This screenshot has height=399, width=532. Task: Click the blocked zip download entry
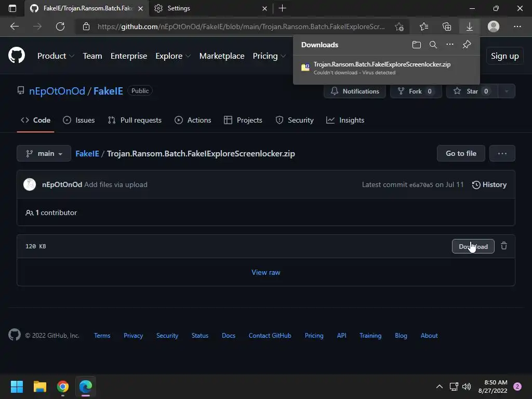(387, 68)
